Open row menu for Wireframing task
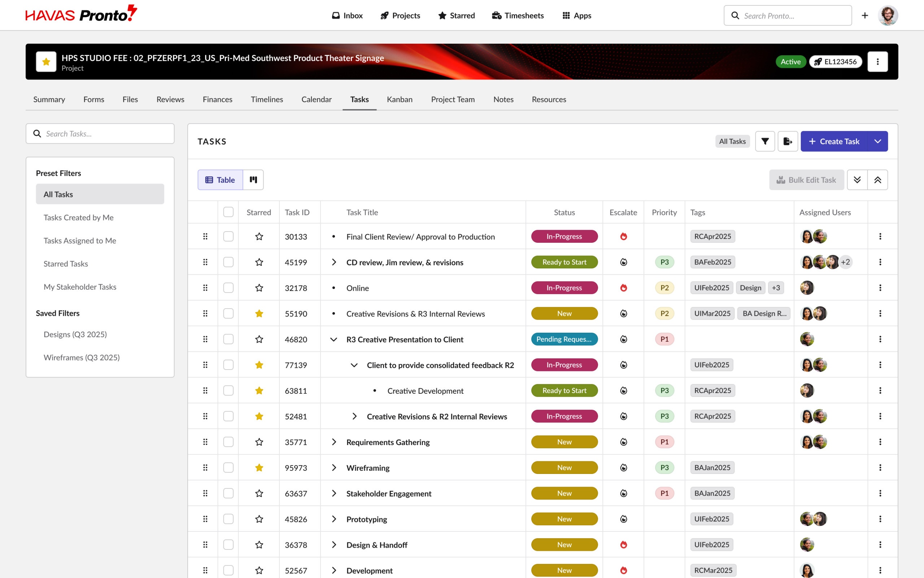 (x=880, y=467)
